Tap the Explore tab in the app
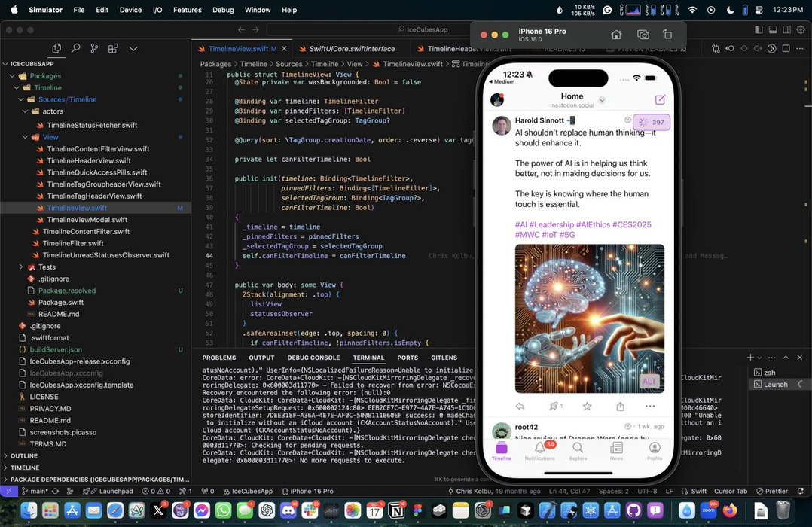812x527 pixels. (578, 450)
